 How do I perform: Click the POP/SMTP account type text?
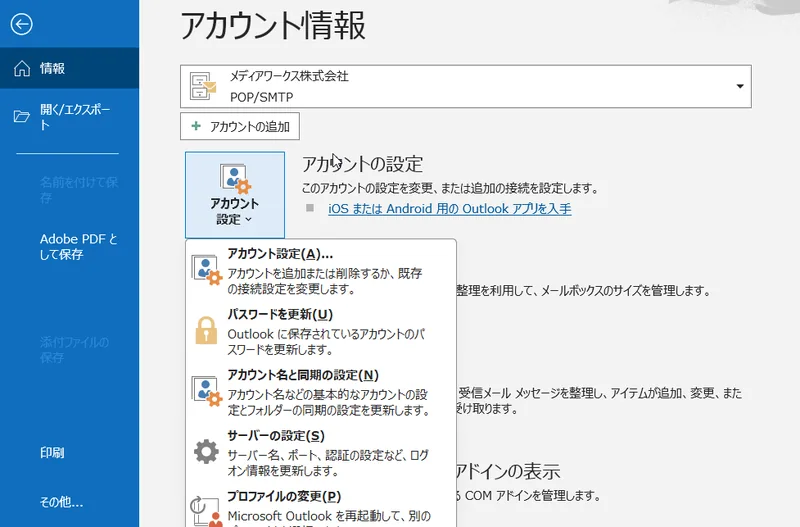pyautogui.click(x=261, y=97)
